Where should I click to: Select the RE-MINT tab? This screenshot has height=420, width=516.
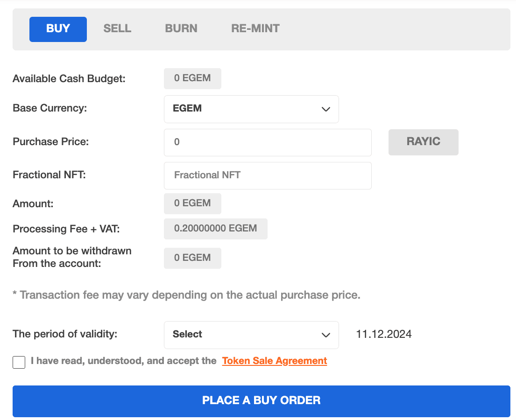[255, 28]
